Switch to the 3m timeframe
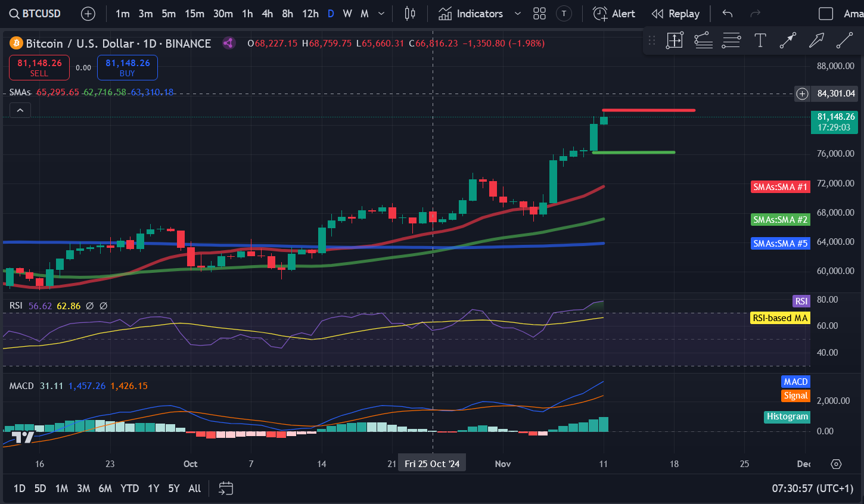Image resolution: width=864 pixels, height=504 pixels. tap(145, 14)
